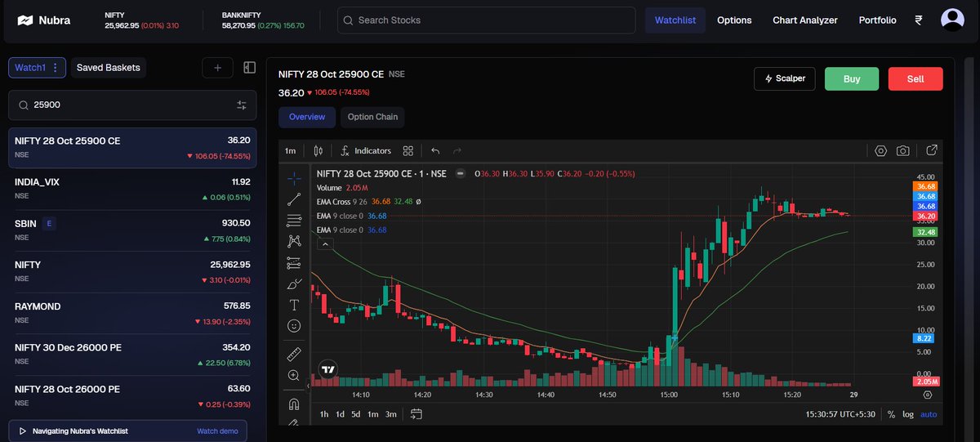Click the Watch demo link
980x442 pixels.
pyautogui.click(x=218, y=431)
